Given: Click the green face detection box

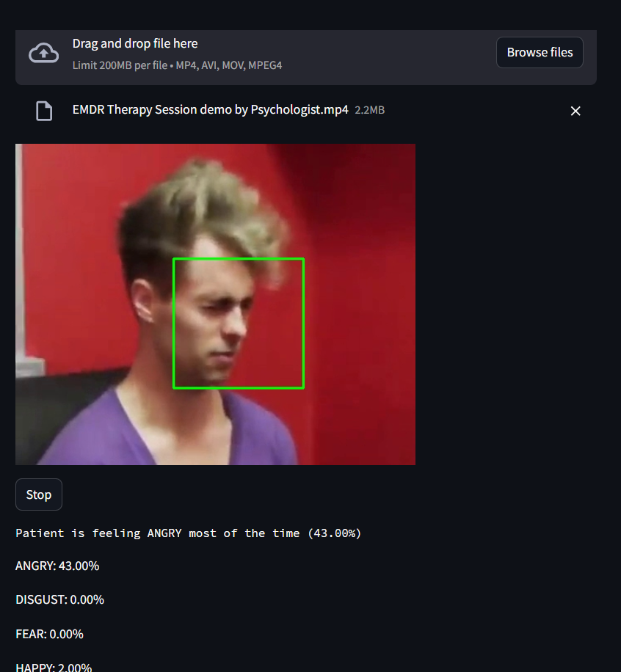Looking at the screenshot, I should [239, 324].
